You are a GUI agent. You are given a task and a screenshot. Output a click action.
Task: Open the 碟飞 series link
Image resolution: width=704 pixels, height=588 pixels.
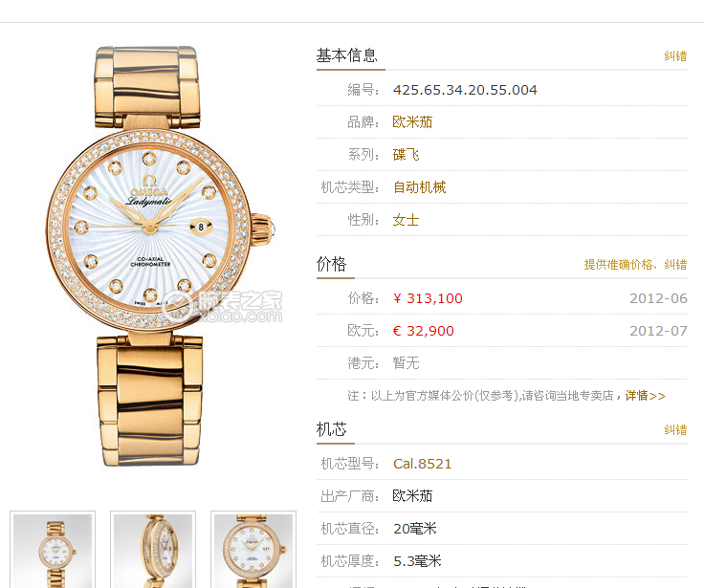pos(406,155)
